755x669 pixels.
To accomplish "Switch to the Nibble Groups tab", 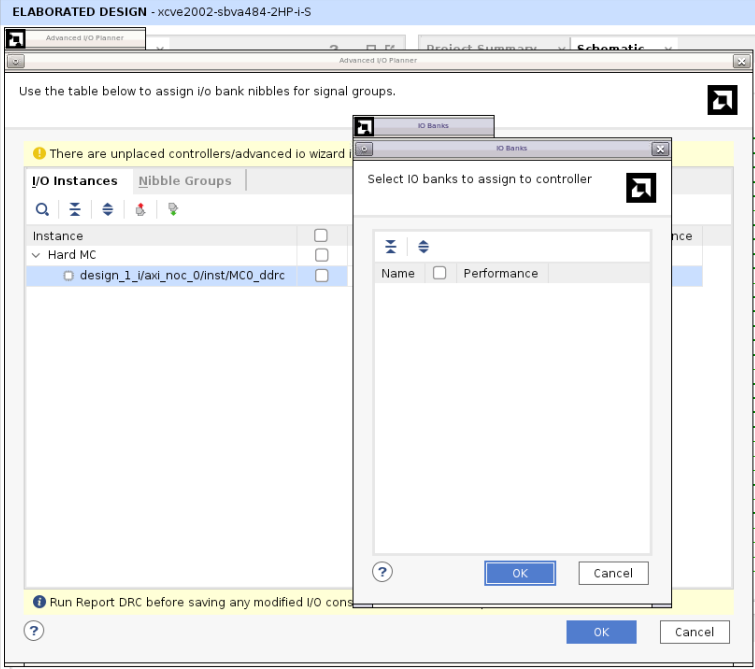I will (185, 181).
